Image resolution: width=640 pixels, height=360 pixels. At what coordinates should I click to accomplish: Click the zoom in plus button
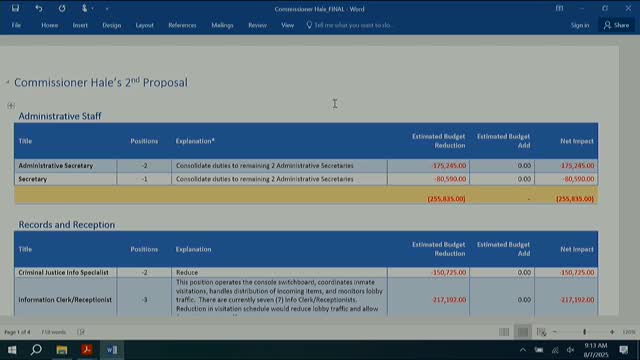pyautogui.click(x=612, y=332)
